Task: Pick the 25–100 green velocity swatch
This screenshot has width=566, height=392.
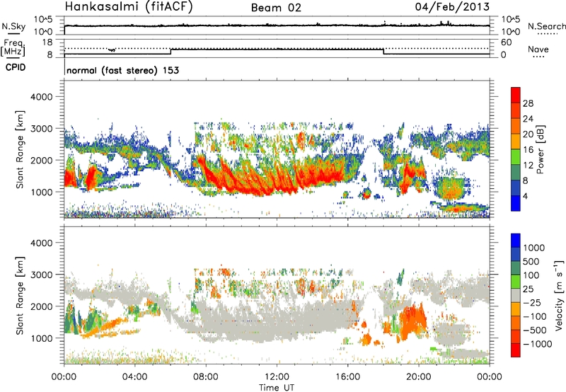Action: tap(516, 282)
